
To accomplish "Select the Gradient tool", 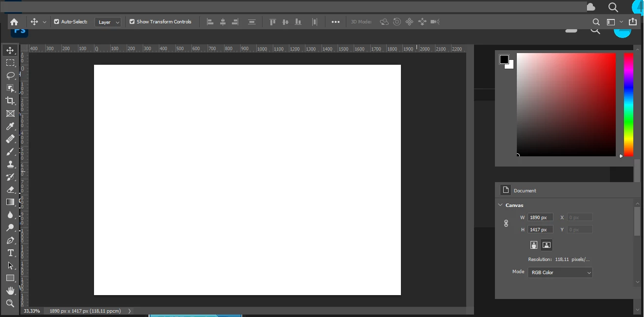I will [10, 202].
